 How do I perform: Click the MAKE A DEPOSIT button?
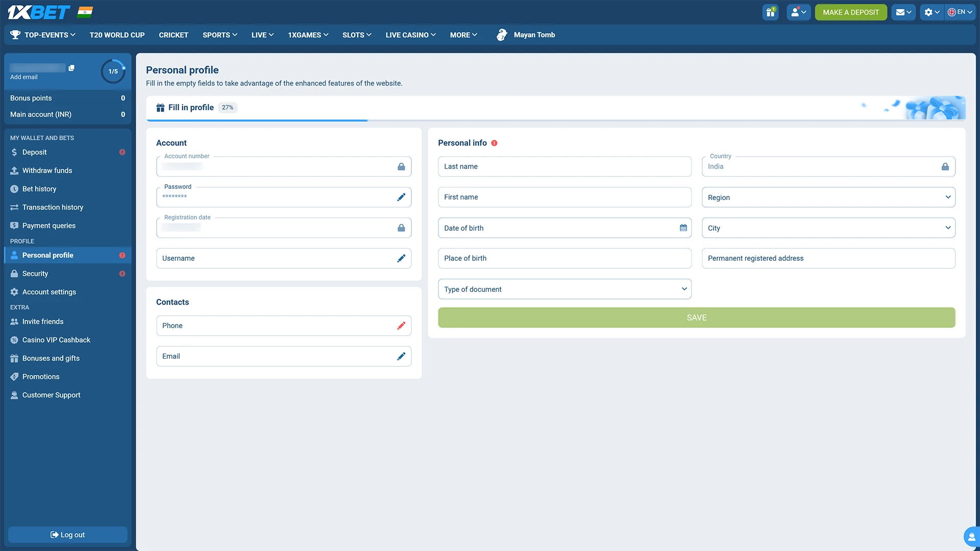coord(850,12)
